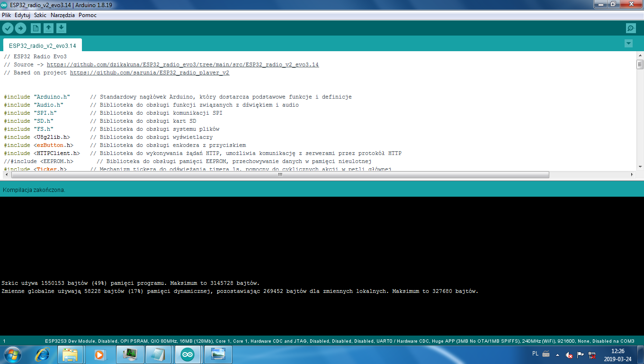The width and height of the screenshot is (644, 364).
Task: Click the "SPI.h" include line
Action: pyautogui.click(x=113, y=113)
